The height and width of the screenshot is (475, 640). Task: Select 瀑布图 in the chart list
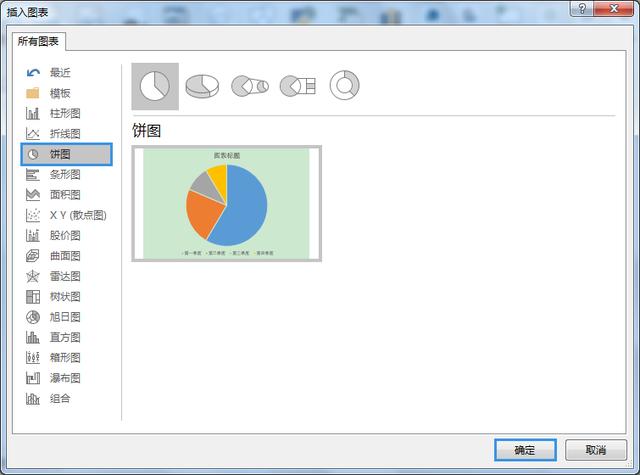(65, 378)
